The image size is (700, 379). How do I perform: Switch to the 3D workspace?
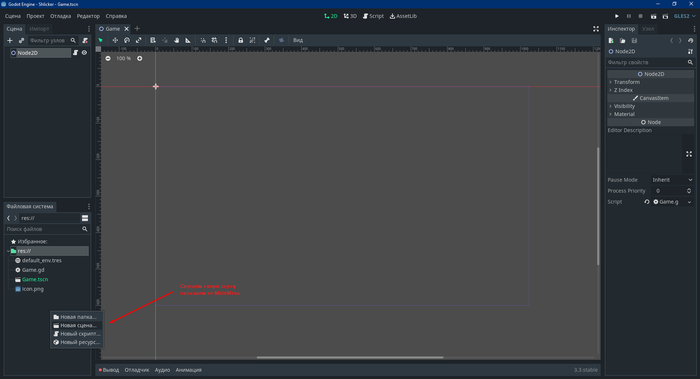click(350, 16)
